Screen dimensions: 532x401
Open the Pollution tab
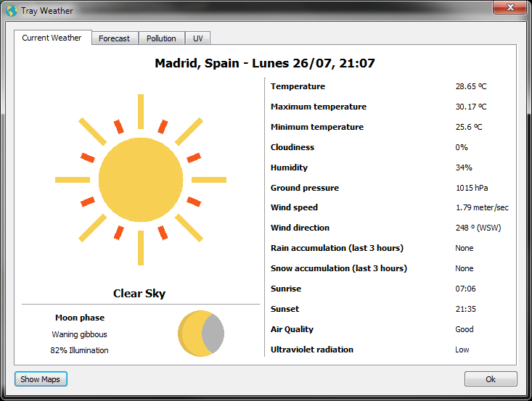pyautogui.click(x=161, y=38)
